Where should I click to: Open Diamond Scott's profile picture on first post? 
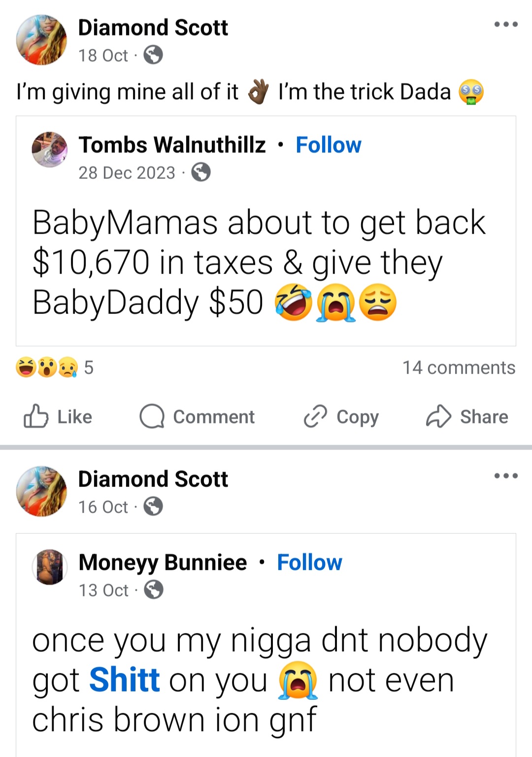(x=41, y=39)
